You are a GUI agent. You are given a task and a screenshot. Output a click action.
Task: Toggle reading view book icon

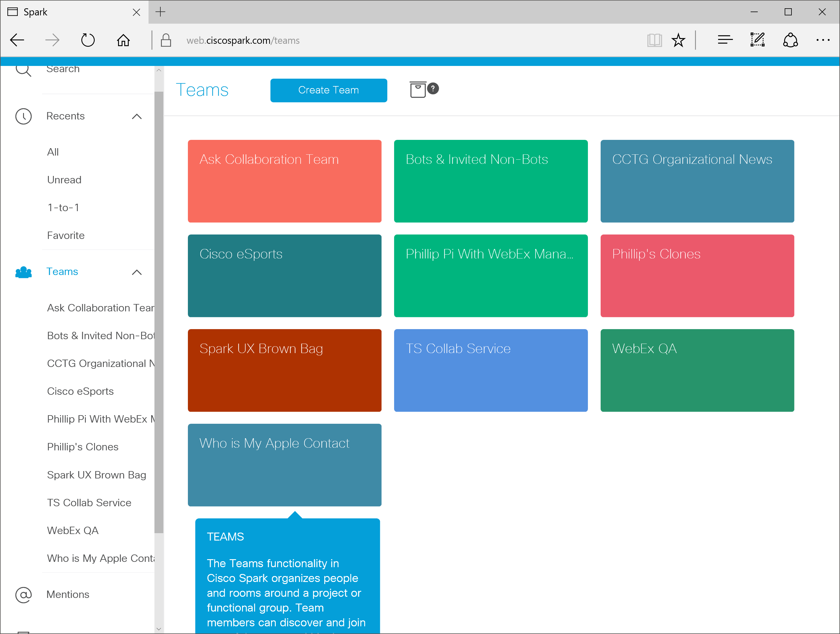point(654,40)
